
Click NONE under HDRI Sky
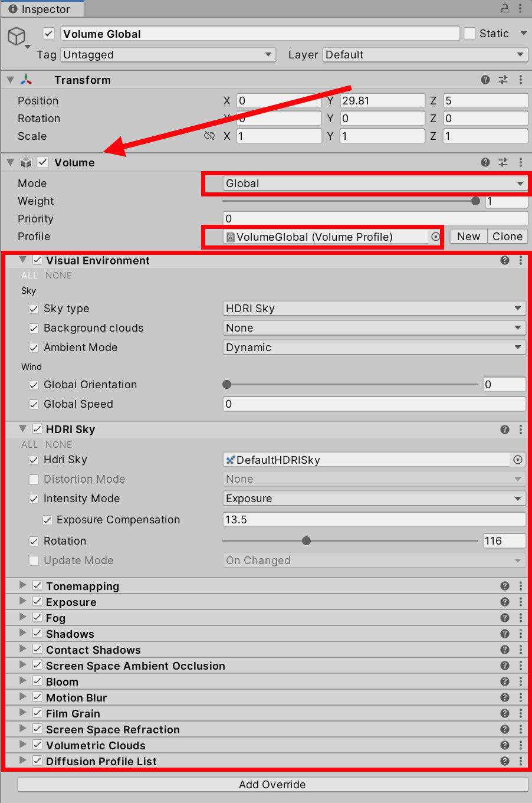[58, 445]
